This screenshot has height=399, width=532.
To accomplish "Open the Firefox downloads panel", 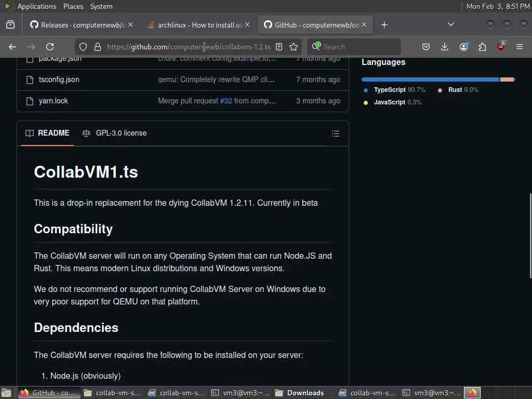I will [x=445, y=47].
